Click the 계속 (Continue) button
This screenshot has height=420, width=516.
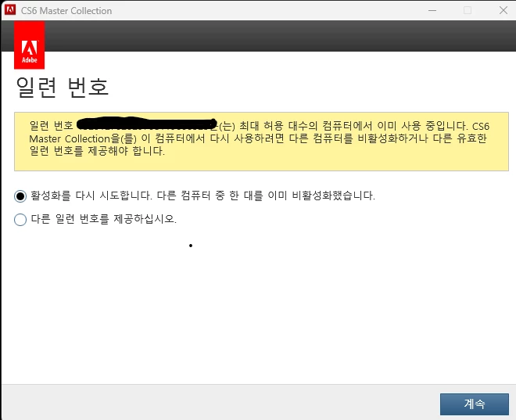click(475, 404)
